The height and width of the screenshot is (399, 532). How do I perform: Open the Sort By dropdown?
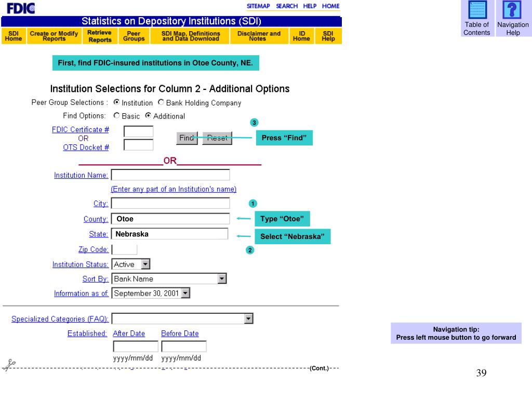click(x=222, y=278)
